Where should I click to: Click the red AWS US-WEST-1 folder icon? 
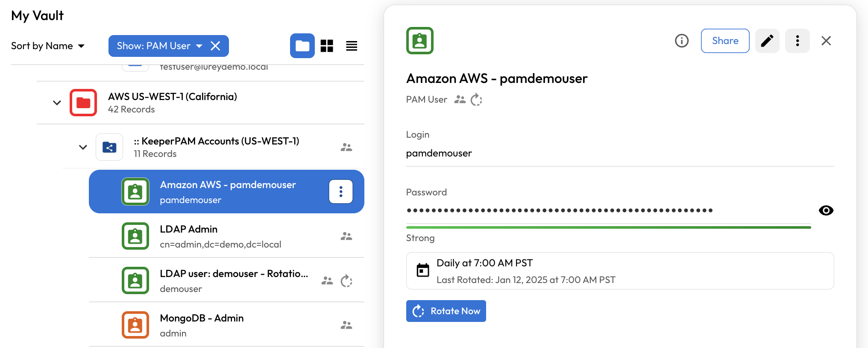(x=83, y=103)
